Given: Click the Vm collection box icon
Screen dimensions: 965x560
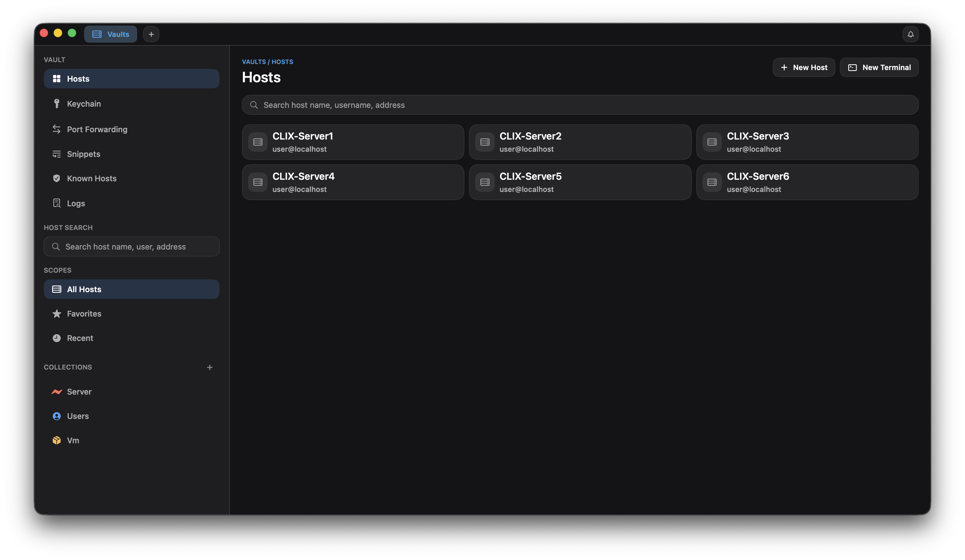Looking at the screenshot, I should (57, 441).
